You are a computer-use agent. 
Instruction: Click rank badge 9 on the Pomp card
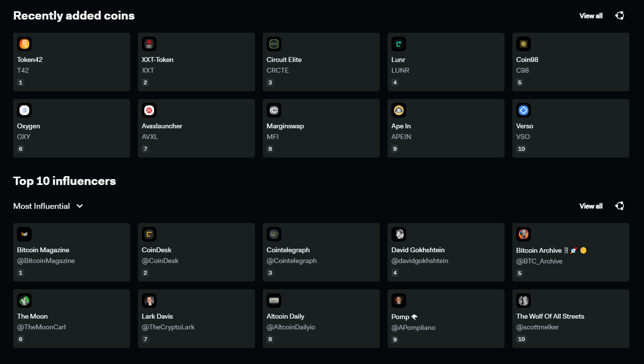tap(395, 339)
